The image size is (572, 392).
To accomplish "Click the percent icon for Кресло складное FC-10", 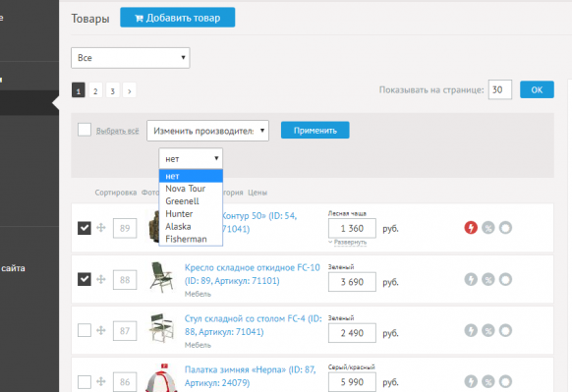I will (488, 280).
